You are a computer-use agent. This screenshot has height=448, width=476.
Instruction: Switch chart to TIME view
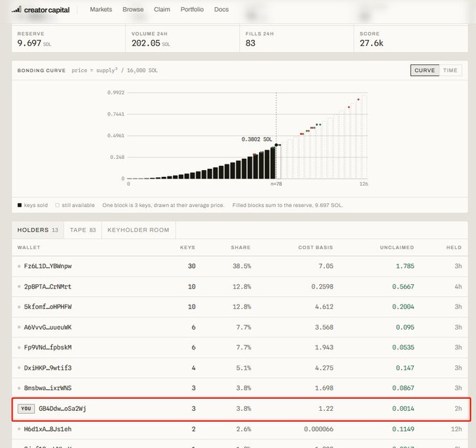pyautogui.click(x=450, y=71)
